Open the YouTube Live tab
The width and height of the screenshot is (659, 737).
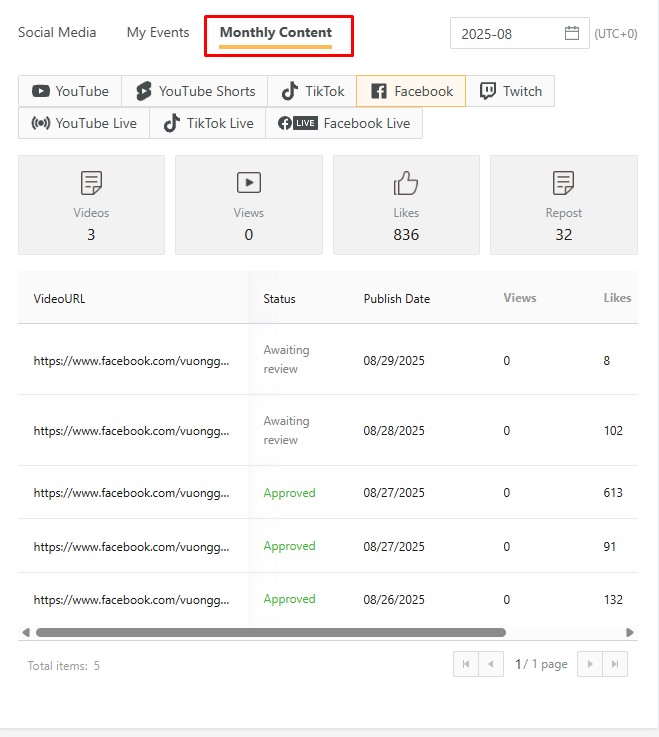click(x=84, y=123)
